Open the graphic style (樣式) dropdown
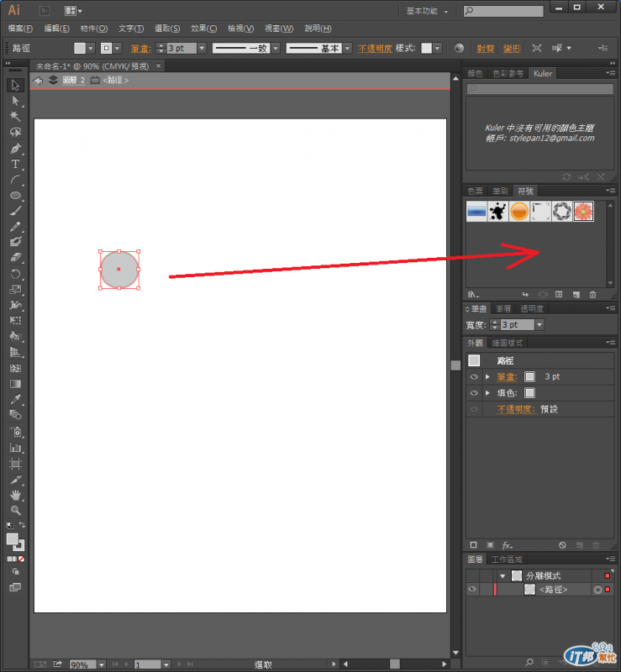Screen dimensions: 621x672 pyautogui.click(x=438, y=49)
